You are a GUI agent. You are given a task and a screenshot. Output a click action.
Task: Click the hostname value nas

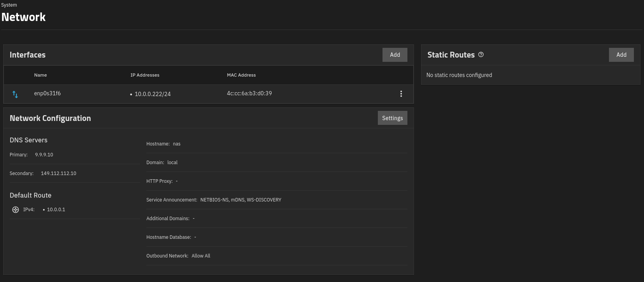coord(177,144)
